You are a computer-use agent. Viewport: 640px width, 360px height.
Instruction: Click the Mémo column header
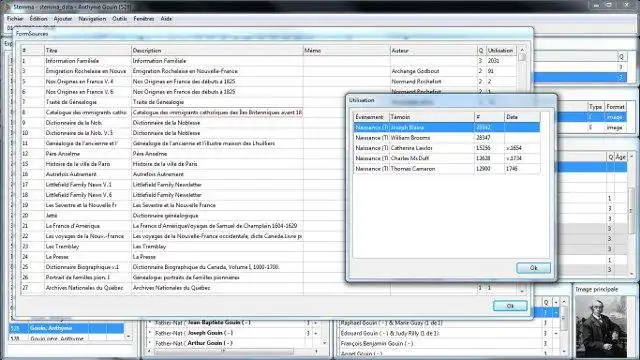coord(346,51)
